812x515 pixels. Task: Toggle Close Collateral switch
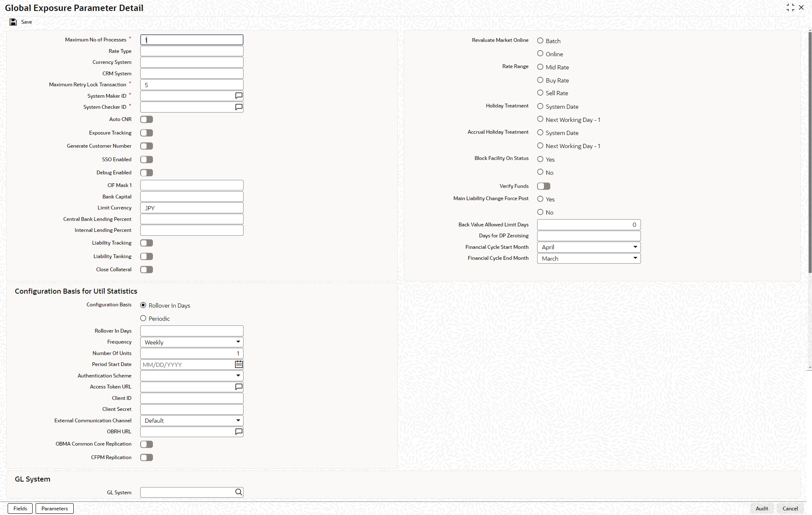click(x=147, y=270)
